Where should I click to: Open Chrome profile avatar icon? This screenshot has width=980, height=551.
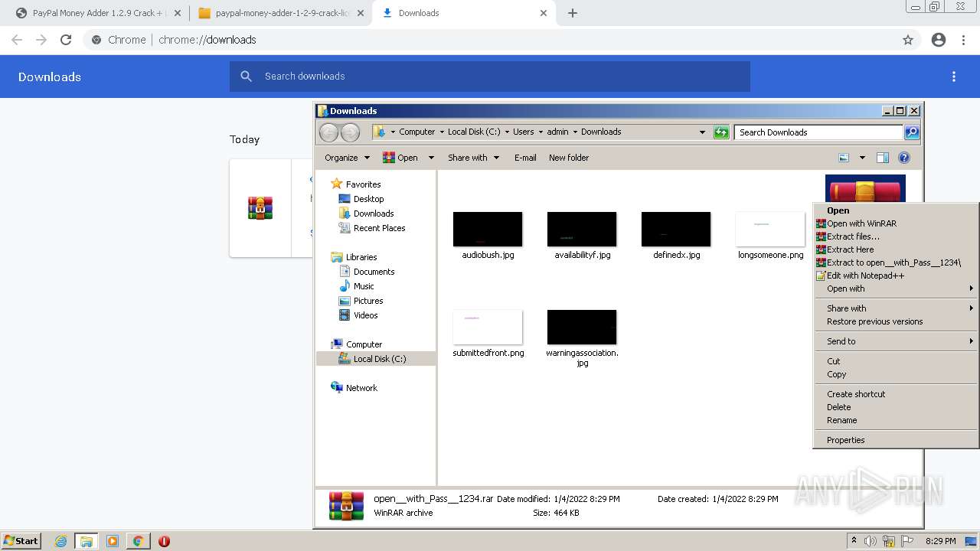(x=939, y=40)
